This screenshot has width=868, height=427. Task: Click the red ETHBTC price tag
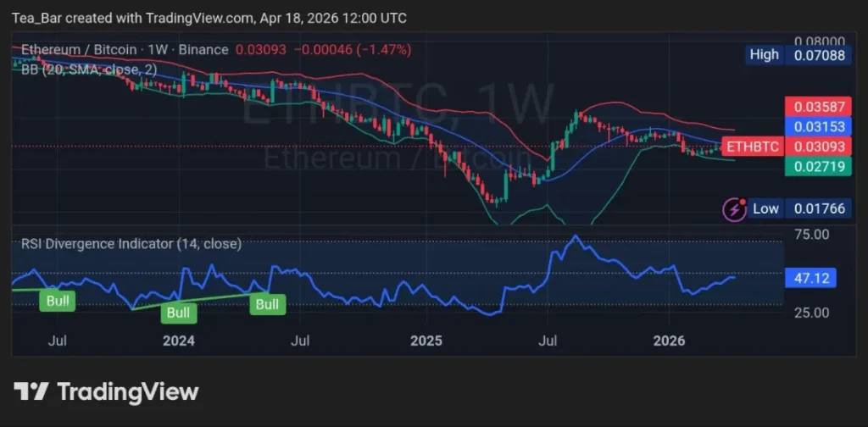click(x=751, y=147)
